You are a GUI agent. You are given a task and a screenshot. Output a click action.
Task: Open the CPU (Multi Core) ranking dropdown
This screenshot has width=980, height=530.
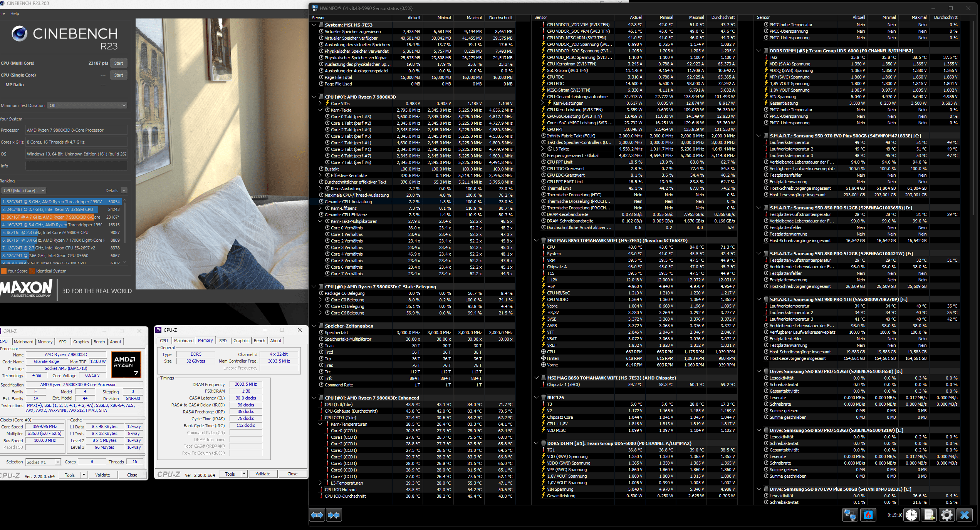pyautogui.click(x=24, y=191)
